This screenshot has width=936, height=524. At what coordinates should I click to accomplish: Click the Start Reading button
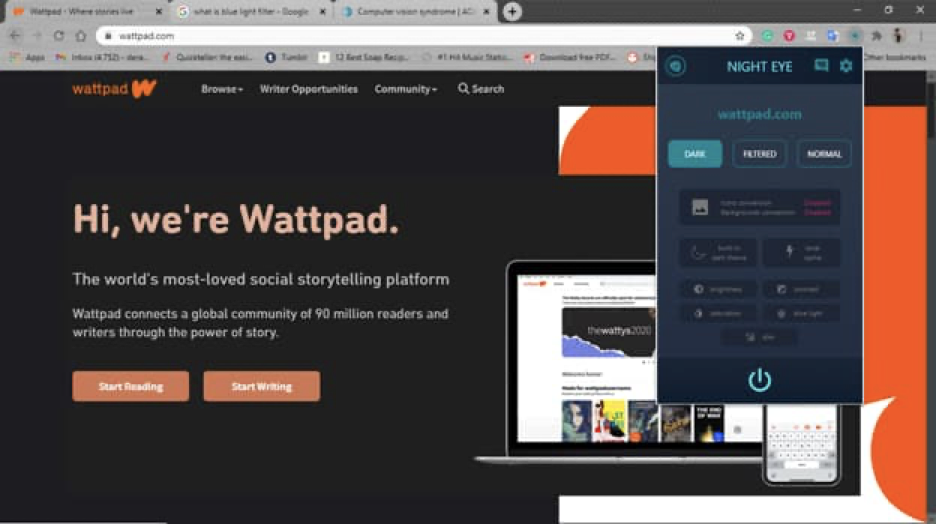click(x=131, y=386)
